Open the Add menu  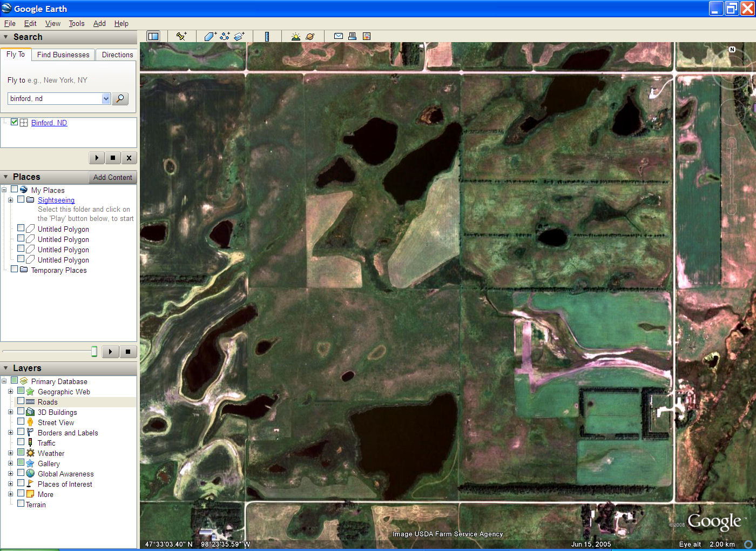pyautogui.click(x=99, y=23)
